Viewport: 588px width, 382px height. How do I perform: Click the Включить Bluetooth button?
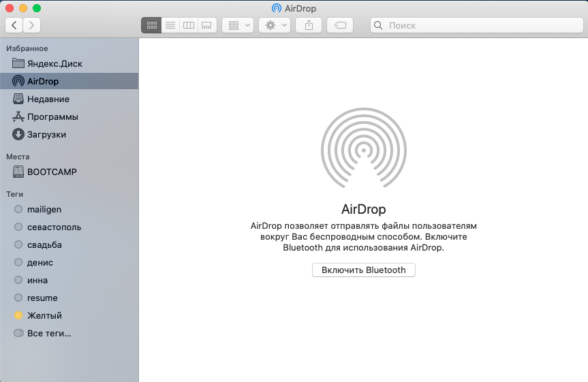[363, 270]
